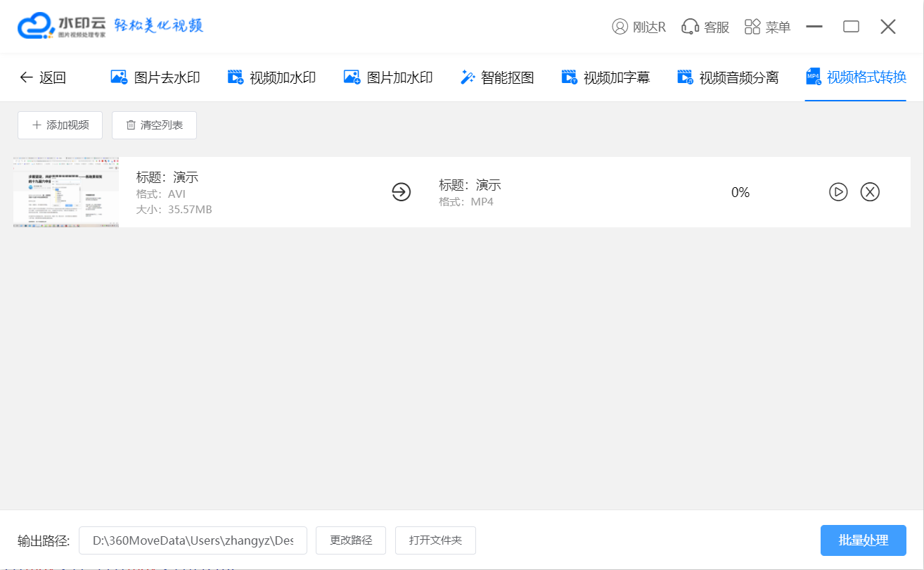The height and width of the screenshot is (570, 924).
Task: Switch to the 图片加水印 tab
Action: pyautogui.click(x=388, y=77)
